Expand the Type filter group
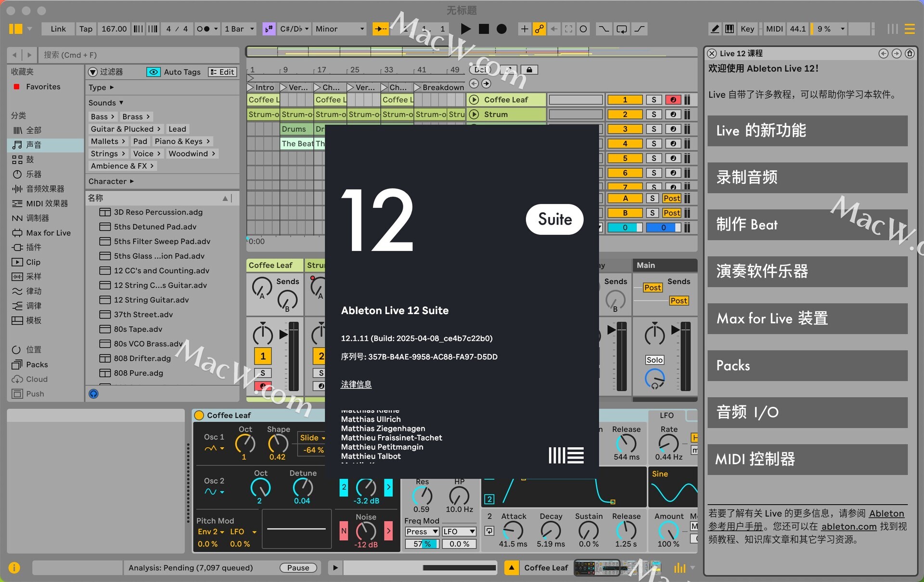 click(101, 88)
